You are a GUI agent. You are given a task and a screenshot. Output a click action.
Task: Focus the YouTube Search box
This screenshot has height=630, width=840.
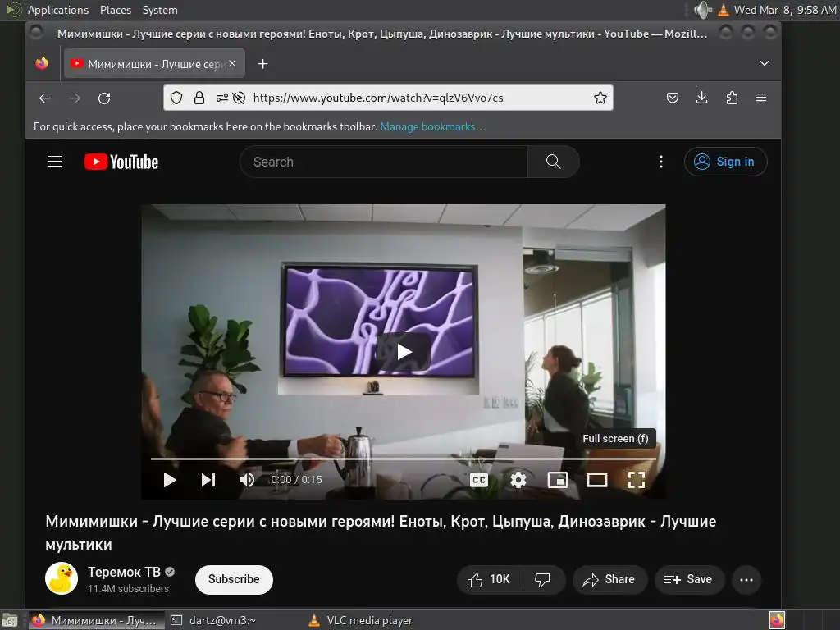[x=384, y=162]
